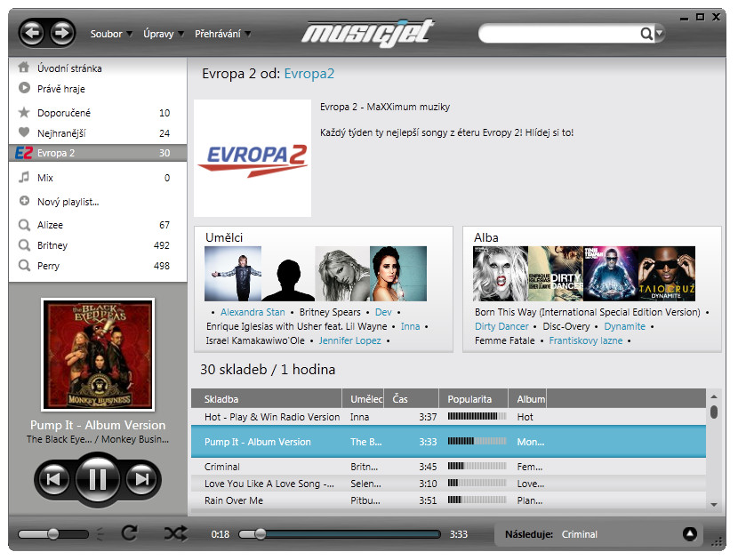The width and height of the screenshot is (738, 560).
Task: Open the Dirty Dancer album link
Action: point(501,326)
